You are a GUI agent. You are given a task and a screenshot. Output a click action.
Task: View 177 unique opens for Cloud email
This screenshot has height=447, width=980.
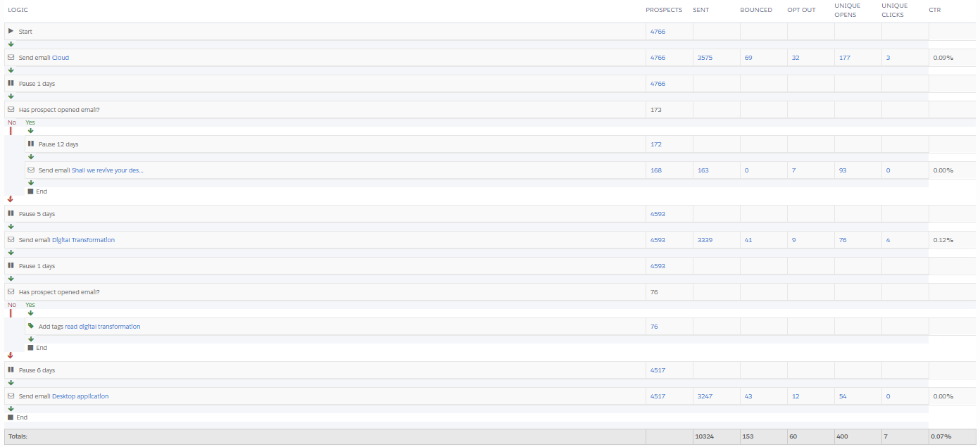click(x=845, y=58)
